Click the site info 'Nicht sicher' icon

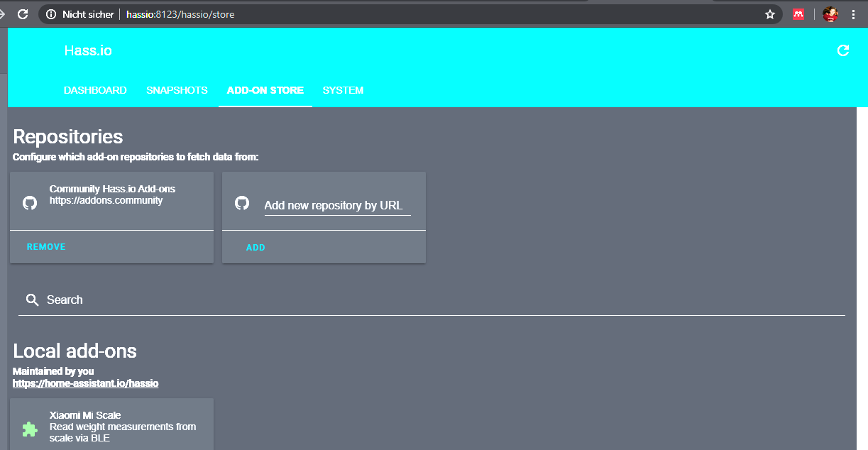pos(50,14)
